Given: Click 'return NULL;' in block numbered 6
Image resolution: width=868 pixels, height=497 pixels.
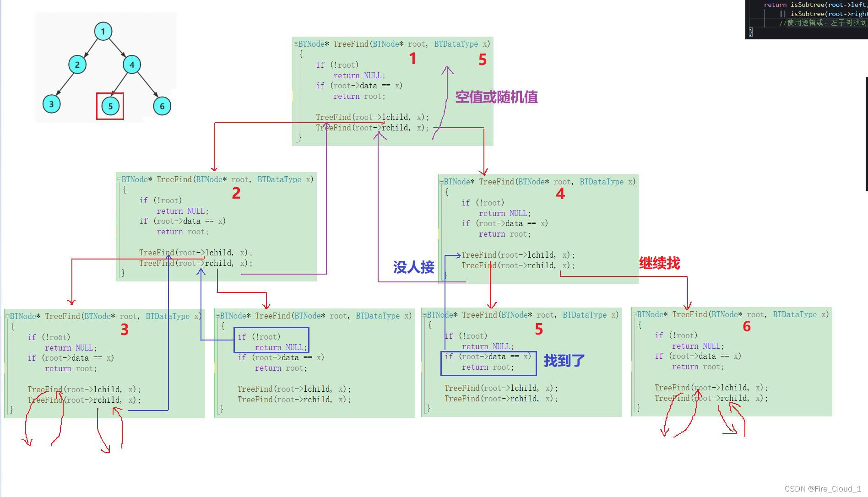Looking at the screenshot, I should tap(698, 346).
